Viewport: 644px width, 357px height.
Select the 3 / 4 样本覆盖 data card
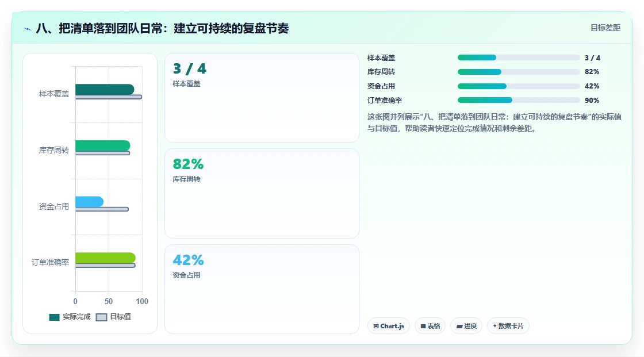262,98
